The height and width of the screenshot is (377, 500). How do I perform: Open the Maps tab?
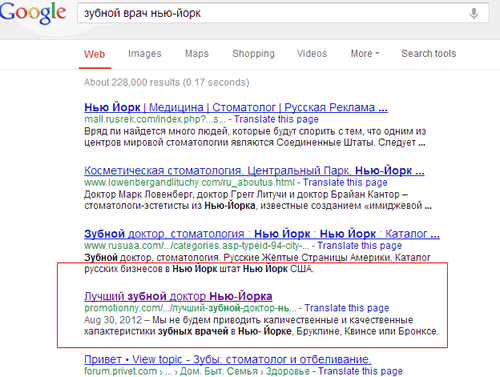coord(197,54)
